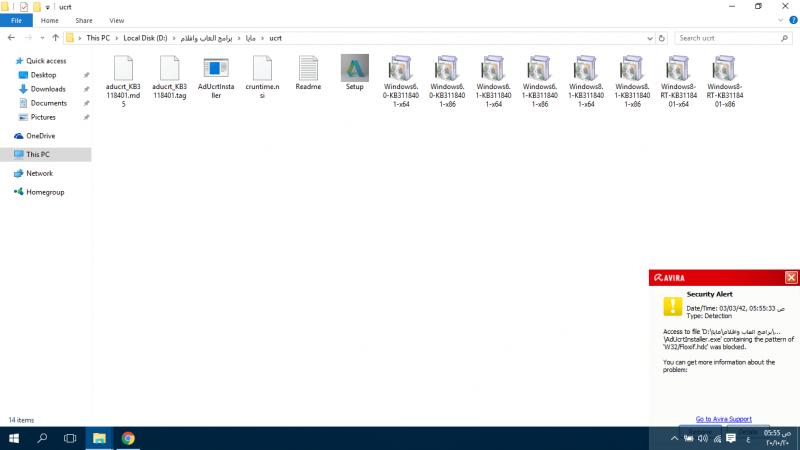Open Documents in navigation pane
The image size is (800, 450).
pyautogui.click(x=48, y=103)
